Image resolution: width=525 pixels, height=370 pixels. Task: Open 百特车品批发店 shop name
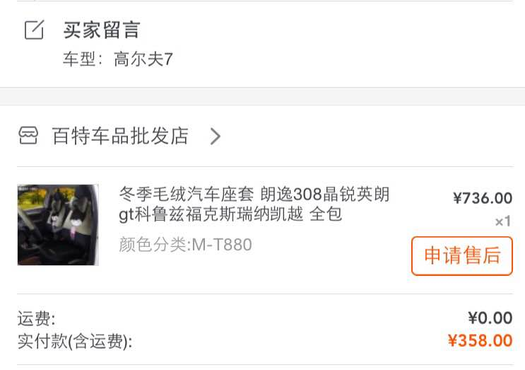[120, 136]
